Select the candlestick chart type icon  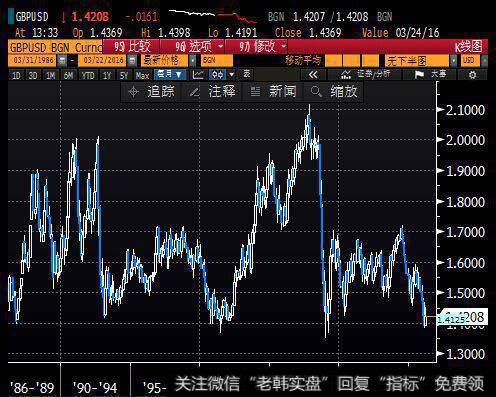pos(218,75)
